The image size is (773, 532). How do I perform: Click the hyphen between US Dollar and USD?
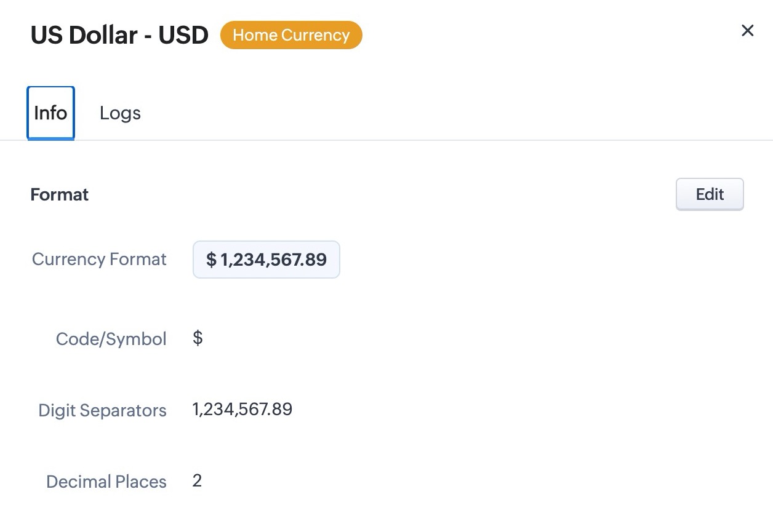pos(148,36)
